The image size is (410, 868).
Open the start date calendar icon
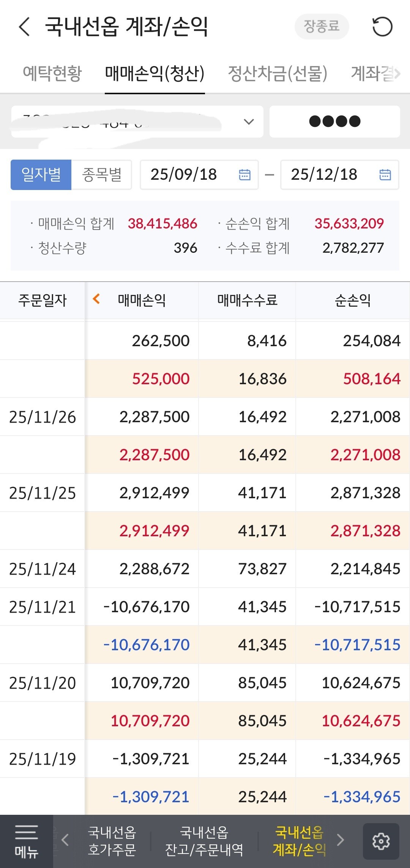[244, 174]
